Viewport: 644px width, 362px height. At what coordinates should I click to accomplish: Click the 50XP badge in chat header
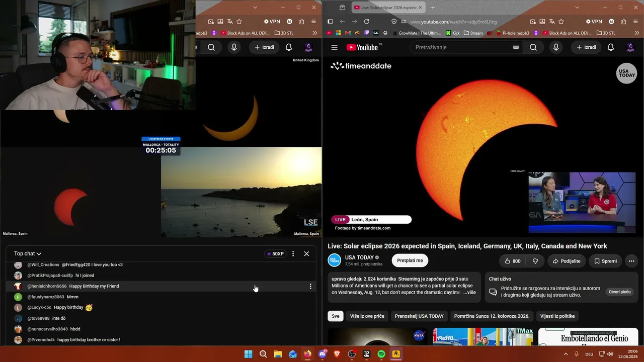pyautogui.click(x=275, y=254)
